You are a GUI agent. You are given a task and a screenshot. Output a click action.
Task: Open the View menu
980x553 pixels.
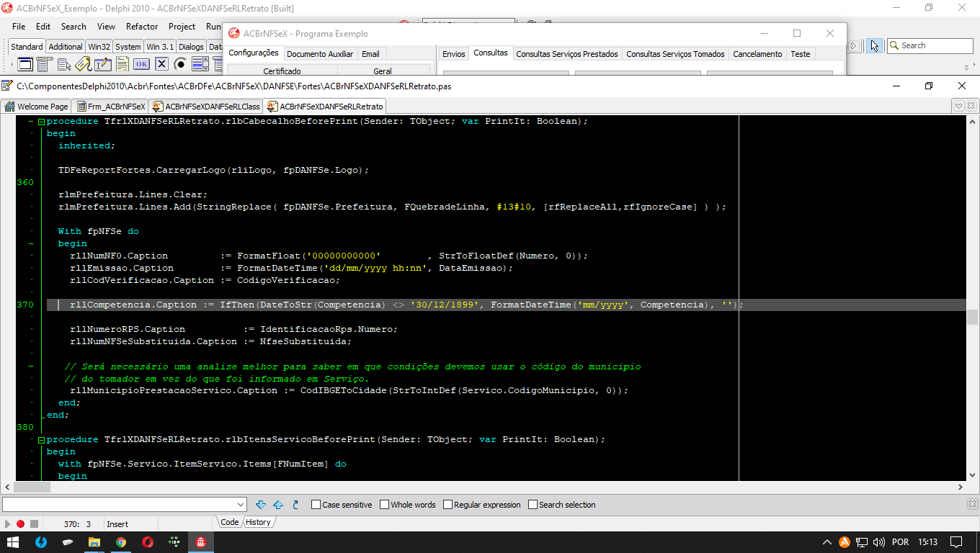106,27
